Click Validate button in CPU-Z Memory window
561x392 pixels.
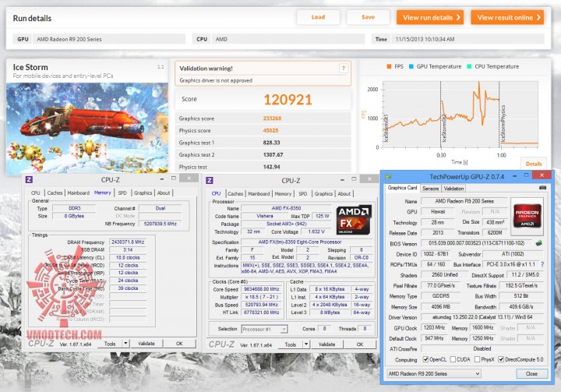click(x=146, y=344)
